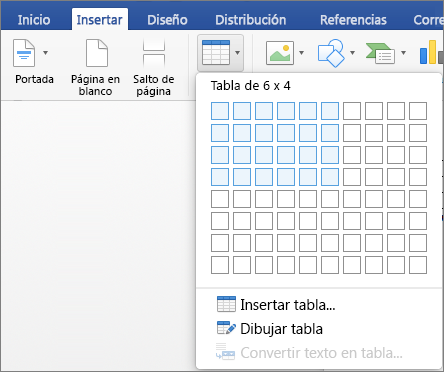The width and height of the screenshot is (444, 372).
Task: Open the shapes icon
Action: click(331, 53)
